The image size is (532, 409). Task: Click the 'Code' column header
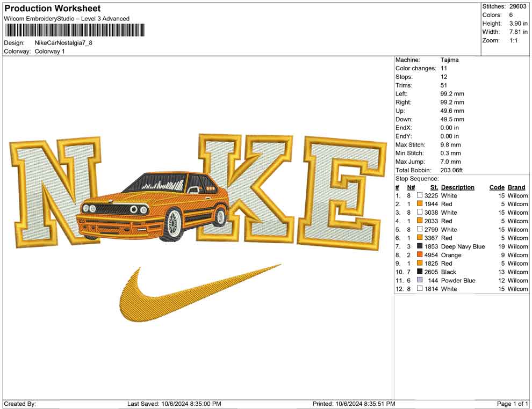pos(497,187)
